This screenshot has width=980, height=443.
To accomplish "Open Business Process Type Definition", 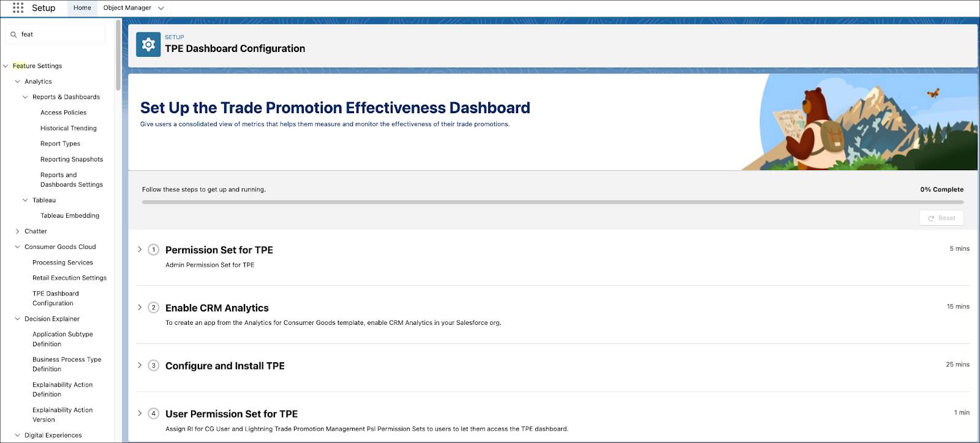I will pyautogui.click(x=67, y=364).
